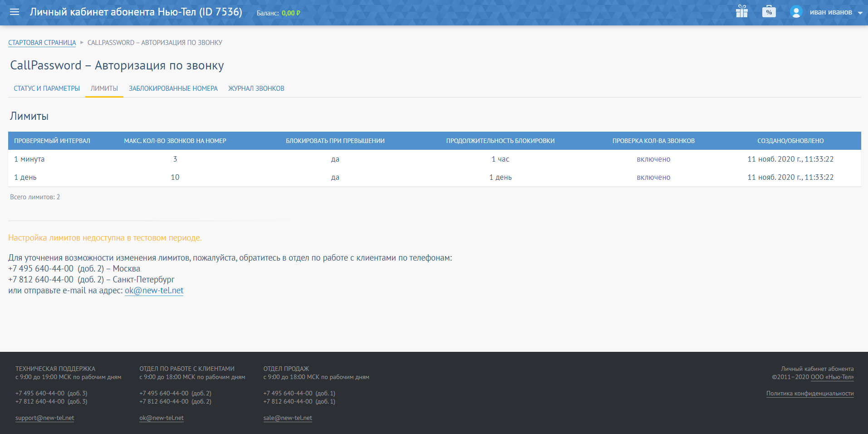Open ЖУРНАЛ ЗВОНКОВ tab

click(256, 89)
